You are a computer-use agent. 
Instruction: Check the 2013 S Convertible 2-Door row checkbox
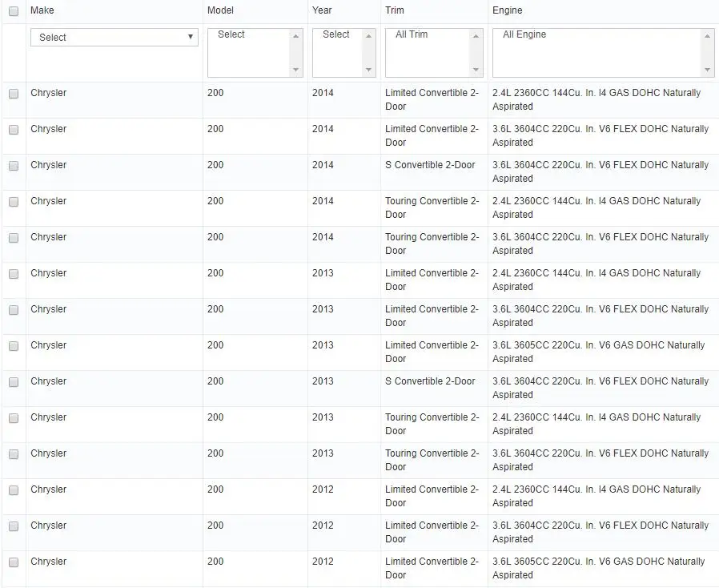coord(14,382)
